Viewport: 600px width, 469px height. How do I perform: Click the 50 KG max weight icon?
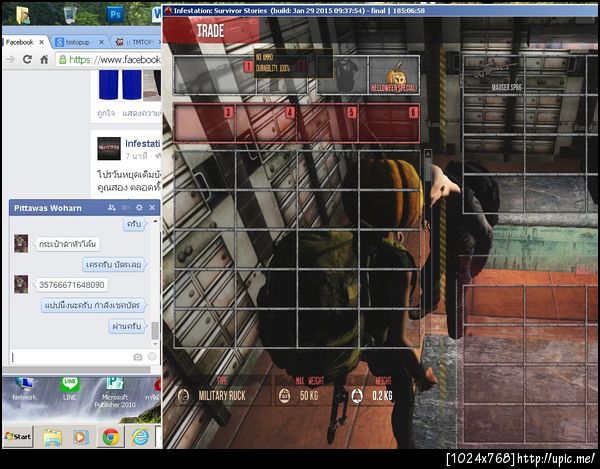point(284,396)
